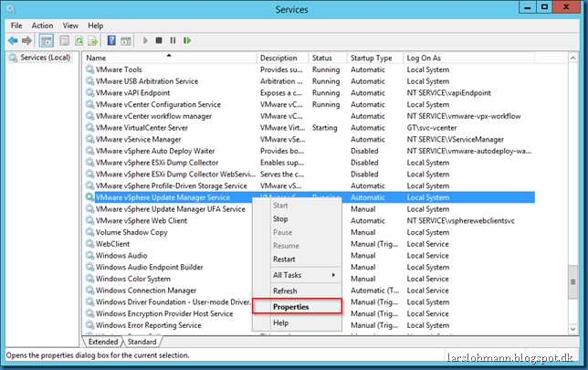Click the scrollbar up arrow
The image size is (588, 370).
tap(573, 58)
